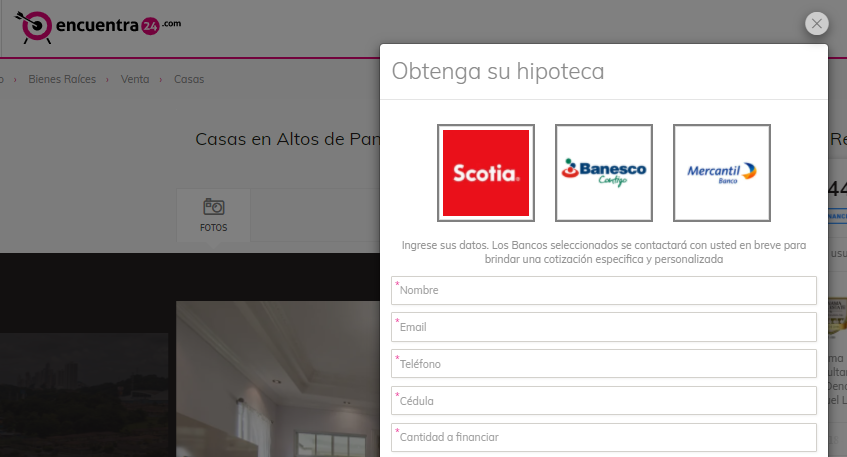Screen dimensions: 847x457
Task: Select the Mercantil Banco logo
Action: point(721,173)
